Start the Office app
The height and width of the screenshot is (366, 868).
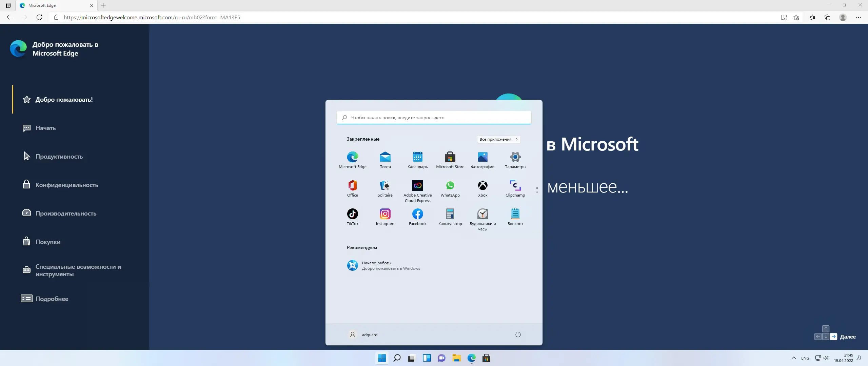pos(352,186)
